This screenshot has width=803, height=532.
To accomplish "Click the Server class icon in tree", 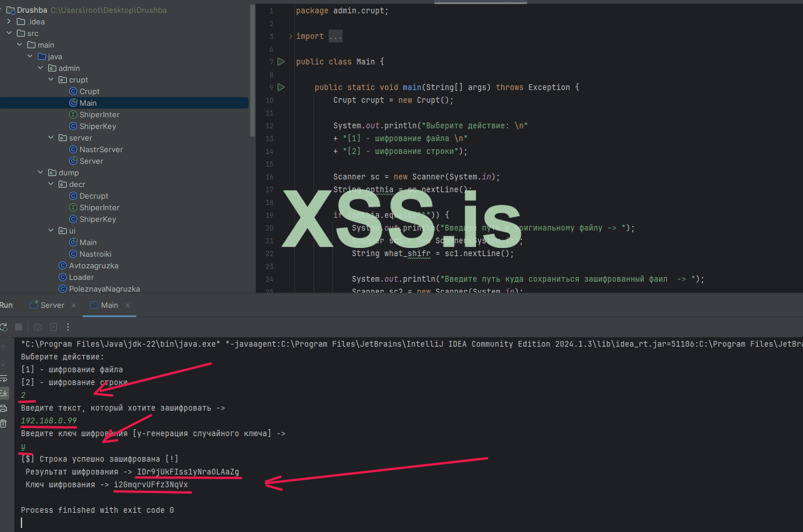I will tap(73, 161).
